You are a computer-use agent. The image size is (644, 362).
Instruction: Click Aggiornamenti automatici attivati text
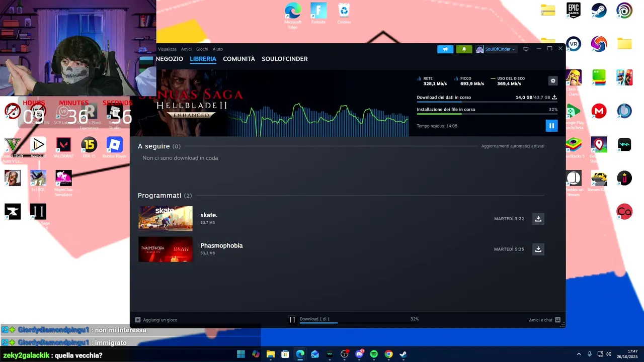click(513, 146)
